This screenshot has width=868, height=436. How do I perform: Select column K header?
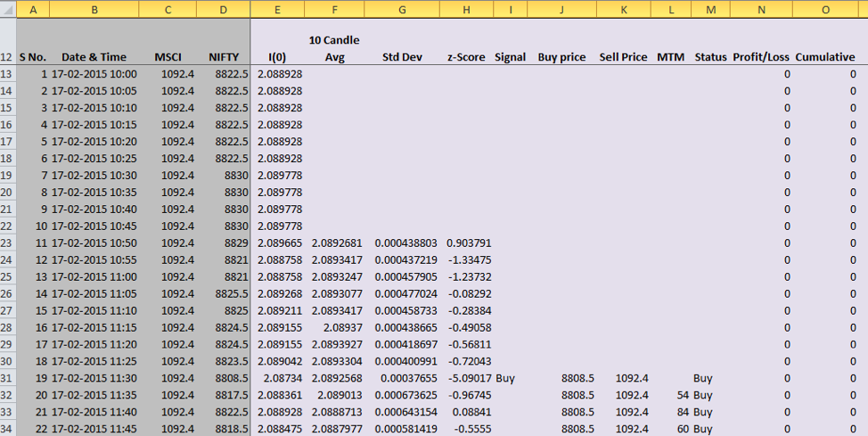(x=624, y=10)
